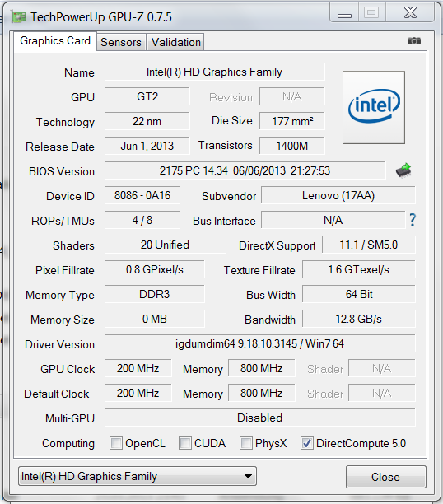This screenshot has width=443, height=504.
Task: Click the Driver Version text field
Action: point(259,343)
